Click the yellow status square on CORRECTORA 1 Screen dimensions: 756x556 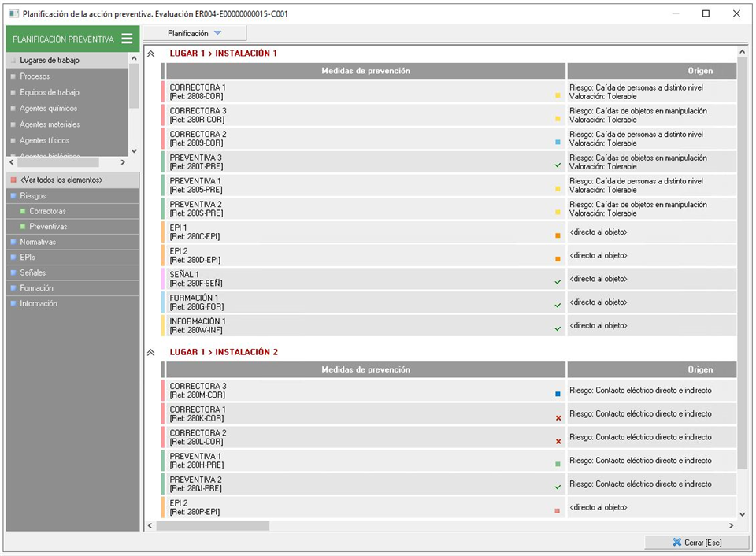tap(558, 95)
